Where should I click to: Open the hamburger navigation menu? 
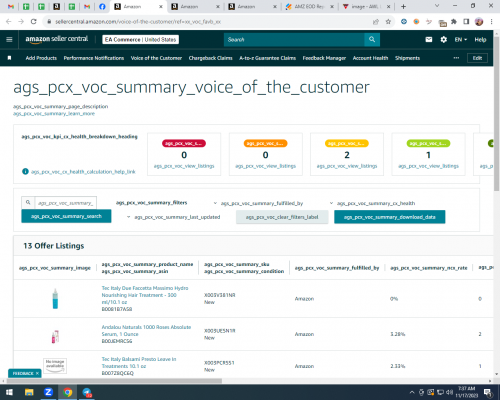coord(9,39)
